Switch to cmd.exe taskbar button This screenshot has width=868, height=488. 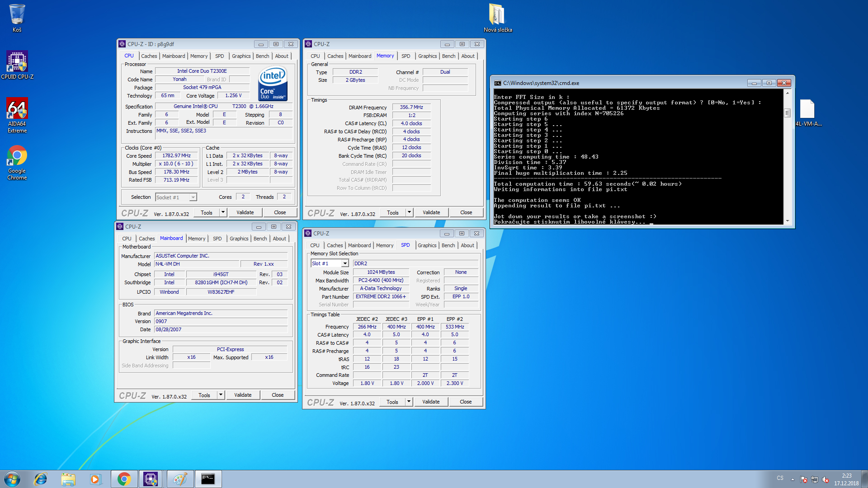(x=208, y=479)
